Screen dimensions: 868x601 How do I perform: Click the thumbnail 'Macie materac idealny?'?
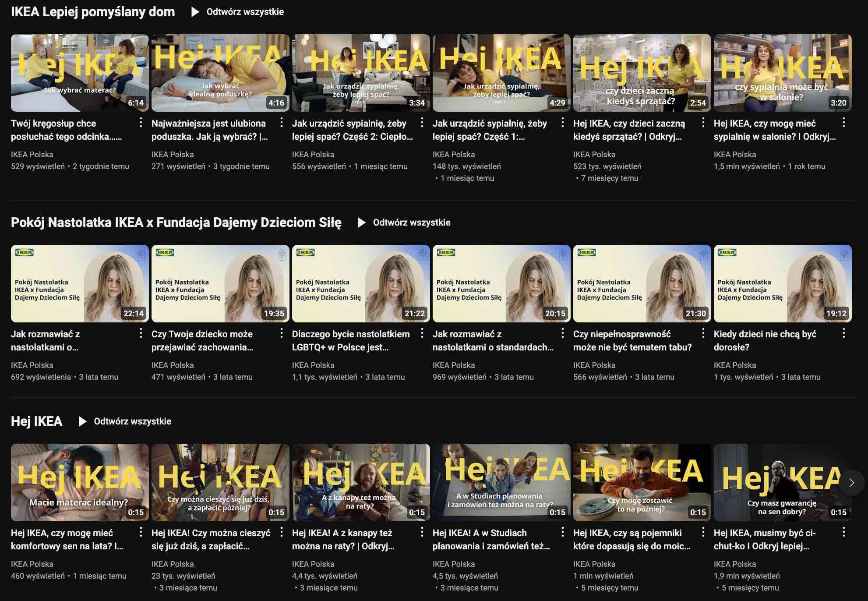[80, 482]
